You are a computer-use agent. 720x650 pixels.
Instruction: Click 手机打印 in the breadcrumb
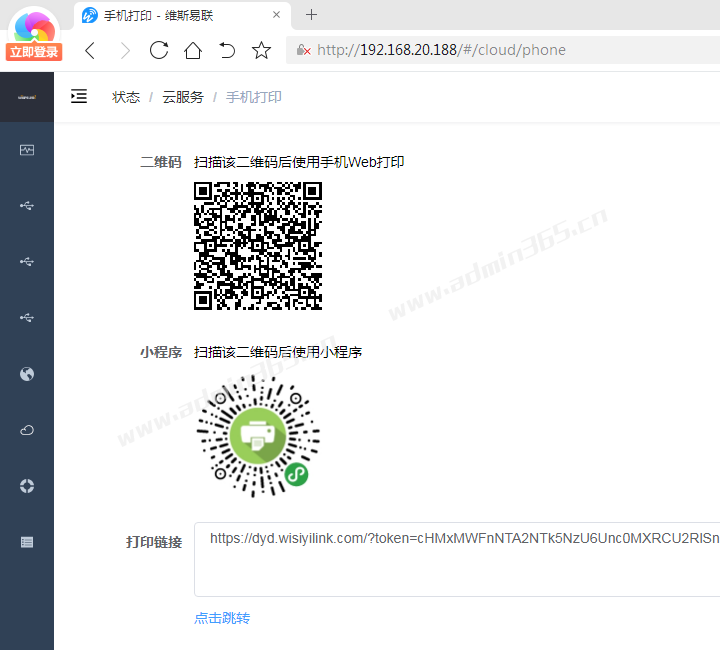point(253,97)
